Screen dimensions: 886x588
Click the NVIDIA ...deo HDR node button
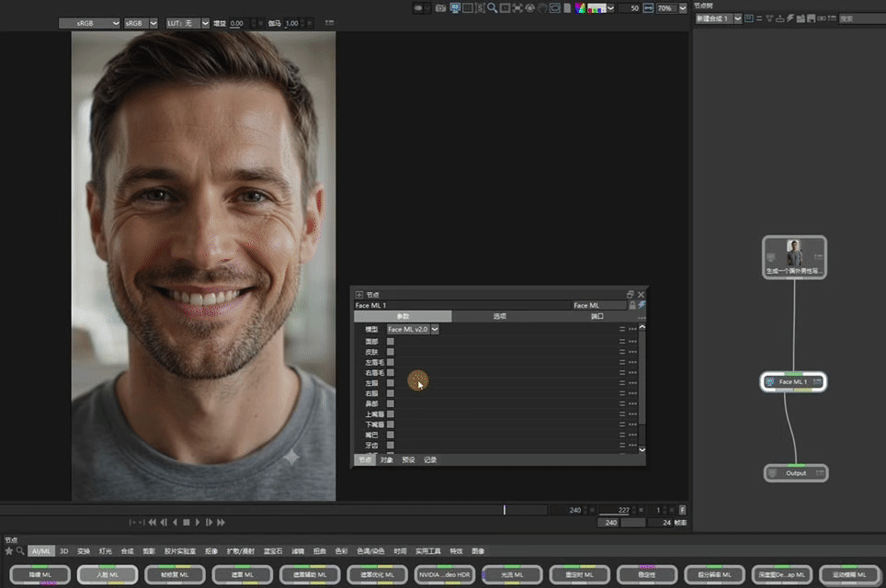click(444, 574)
